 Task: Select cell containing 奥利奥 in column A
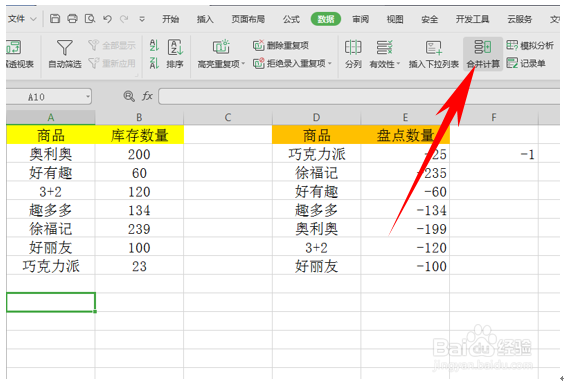coord(51,154)
